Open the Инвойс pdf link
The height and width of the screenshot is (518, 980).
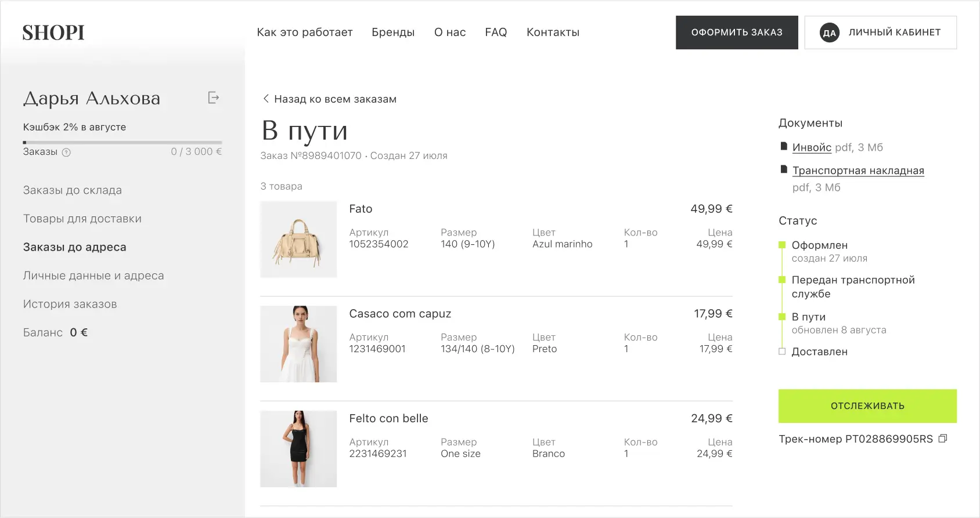(812, 147)
